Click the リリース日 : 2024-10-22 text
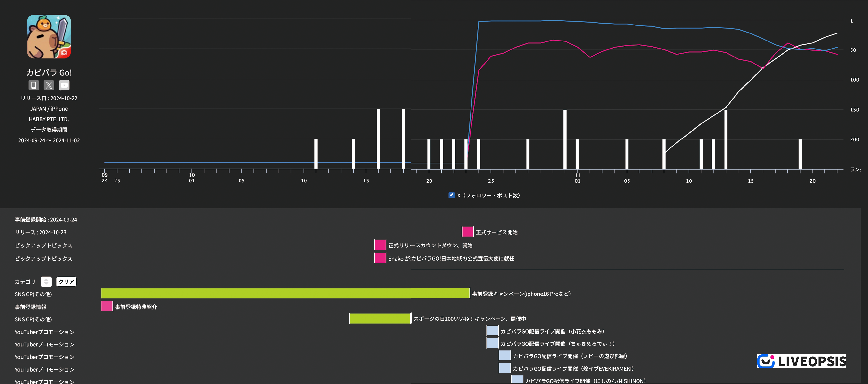Screen dimensions: 868x384 coord(49,98)
